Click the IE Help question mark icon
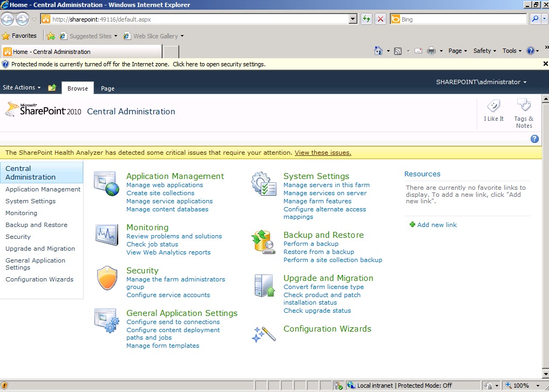The height and width of the screenshot is (392, 549). (x=531, y=51)
